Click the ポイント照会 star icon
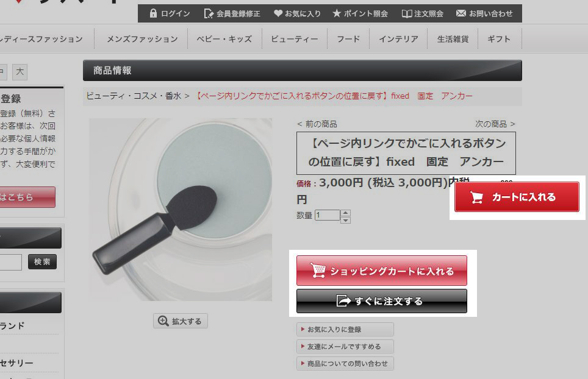This screenshot has height=379, width=588. tap(337, 13)
